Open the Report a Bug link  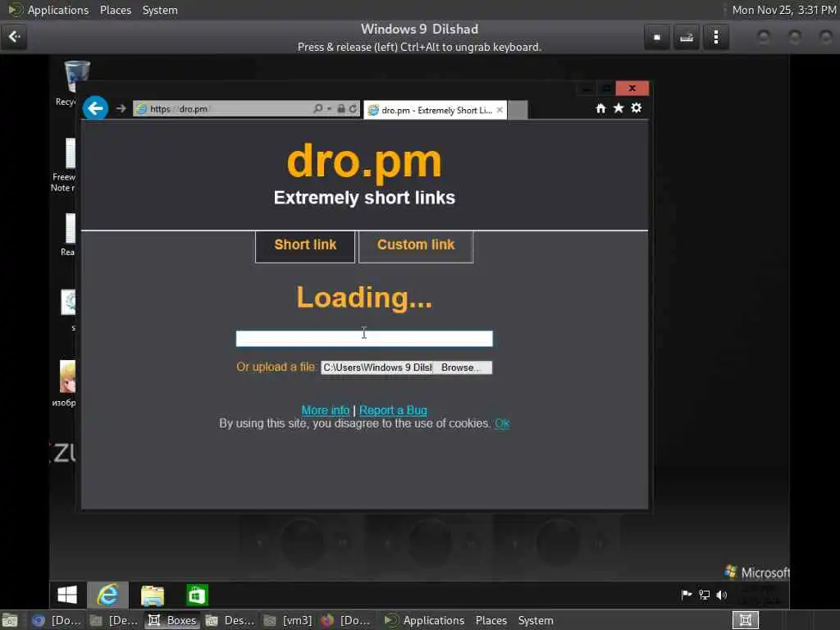coord(393,410)
